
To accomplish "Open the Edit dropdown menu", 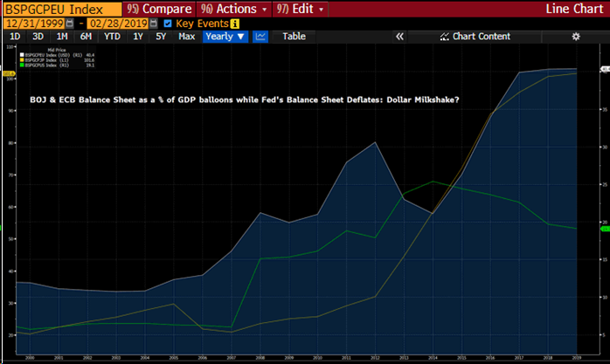I will click(x=302, y=8).
